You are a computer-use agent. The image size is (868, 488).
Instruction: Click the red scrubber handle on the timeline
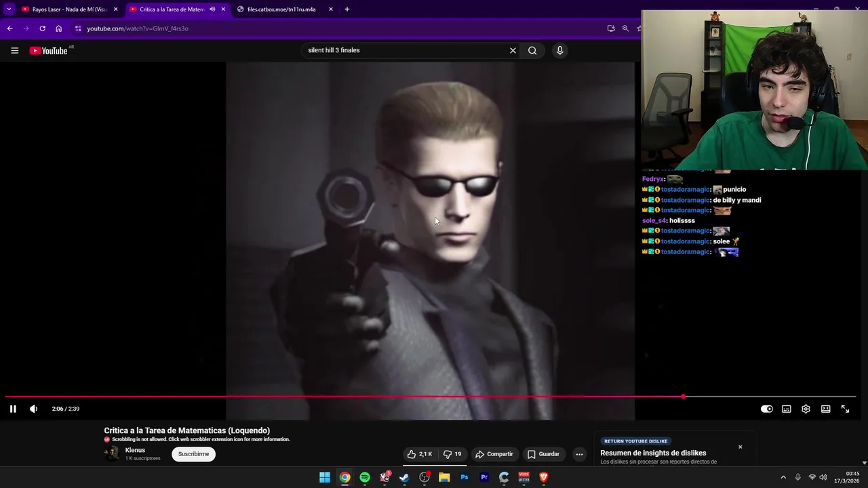coord(683,396)
